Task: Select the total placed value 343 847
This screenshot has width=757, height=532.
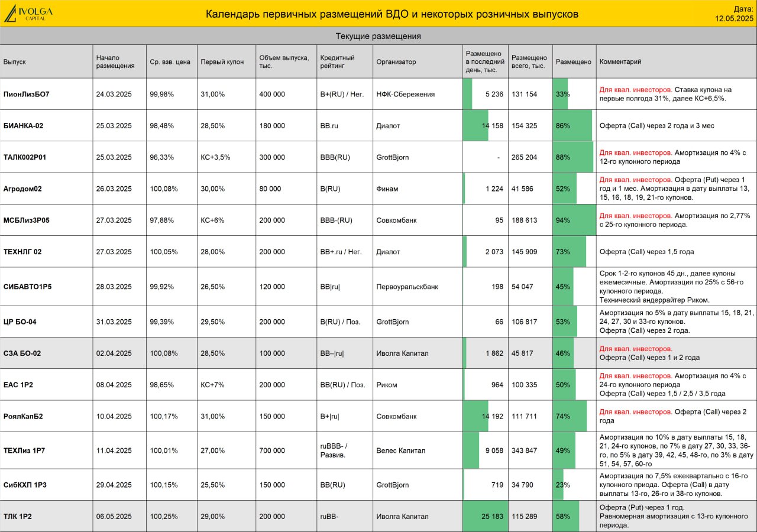Action: (x=525, y=450)
